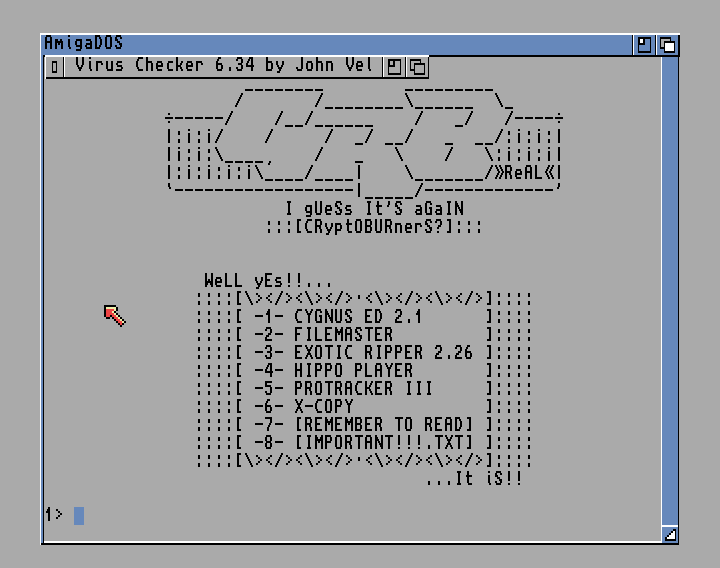Click the shell prompt cursor block

click(79, 516)
